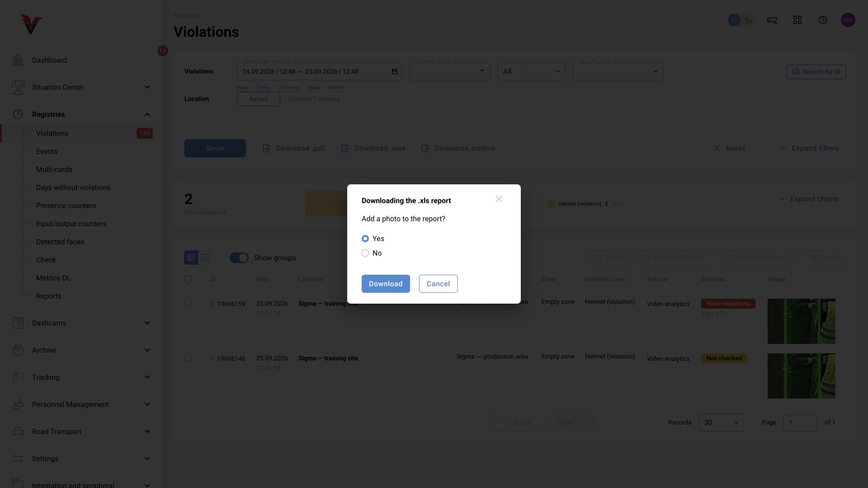Image resolution: width=868 pixels, height=488 pixels.
Task: Click the Settings sliders icon
Action: click(18, 459)
